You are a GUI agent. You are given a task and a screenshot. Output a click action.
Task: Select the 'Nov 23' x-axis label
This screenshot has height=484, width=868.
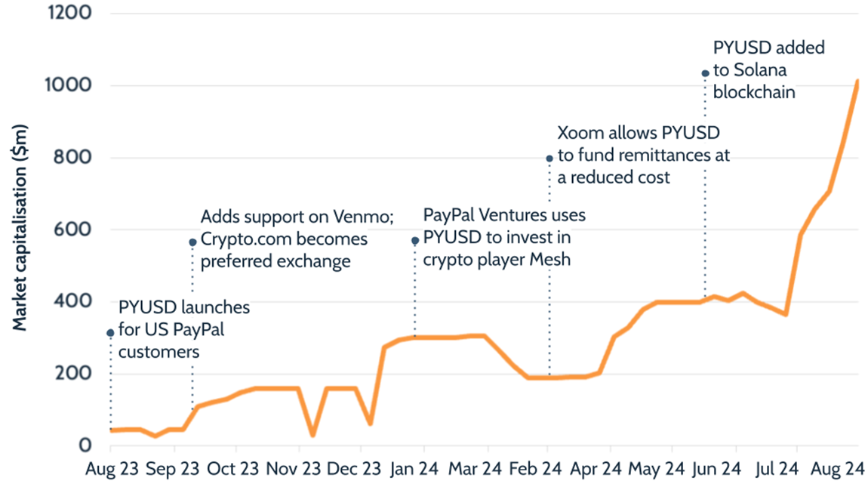(297, 467)
